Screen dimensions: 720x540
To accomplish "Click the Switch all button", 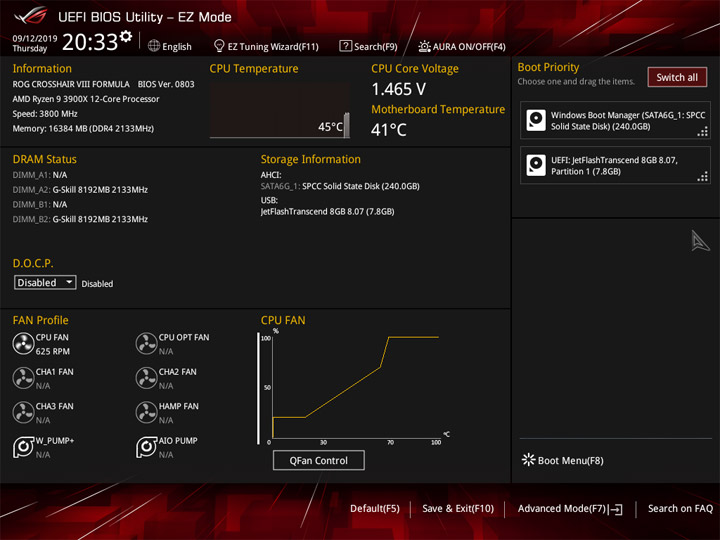I will [677, 77].
